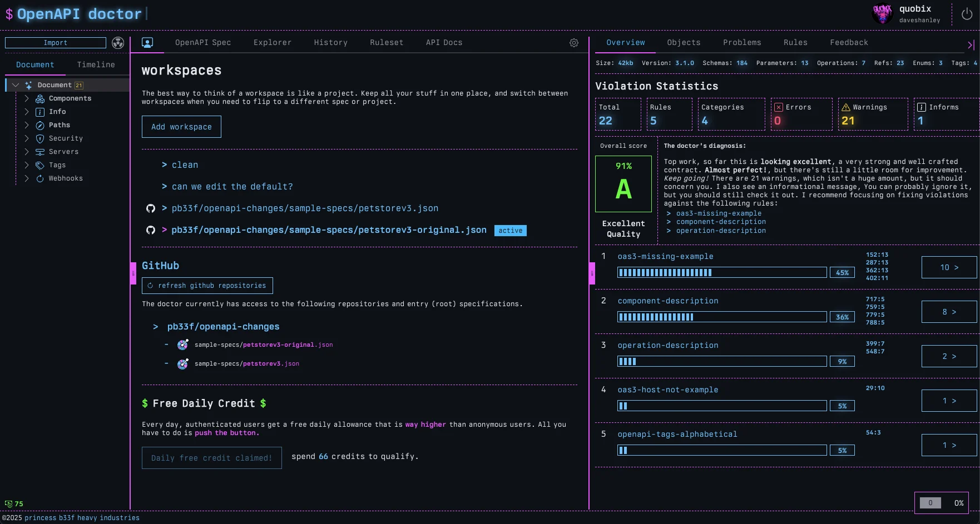This screenshot has height=524, width=980.
Task: Click GitHub icon beside petstorev3-original.json workspace
Action: 150,230
